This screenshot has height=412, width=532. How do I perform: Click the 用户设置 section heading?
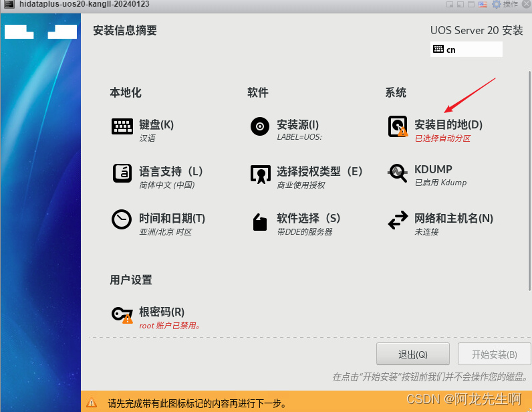pos(130,280)
